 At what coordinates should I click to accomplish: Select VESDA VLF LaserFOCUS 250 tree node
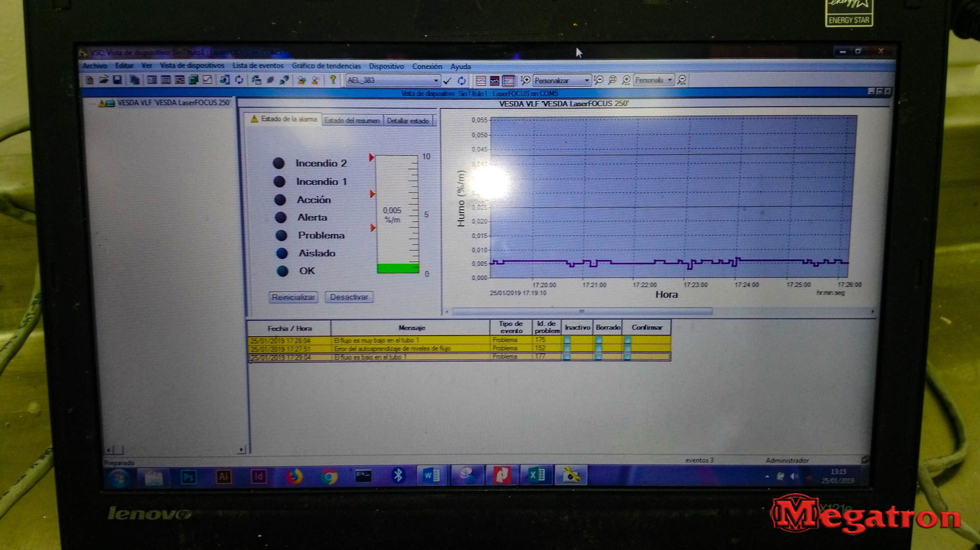click(x=173, y=103)
